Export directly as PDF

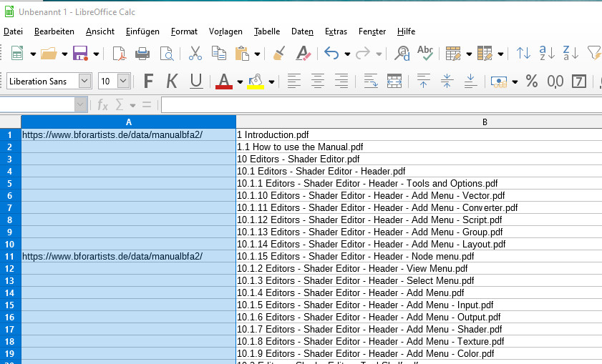tap(119, 53)
